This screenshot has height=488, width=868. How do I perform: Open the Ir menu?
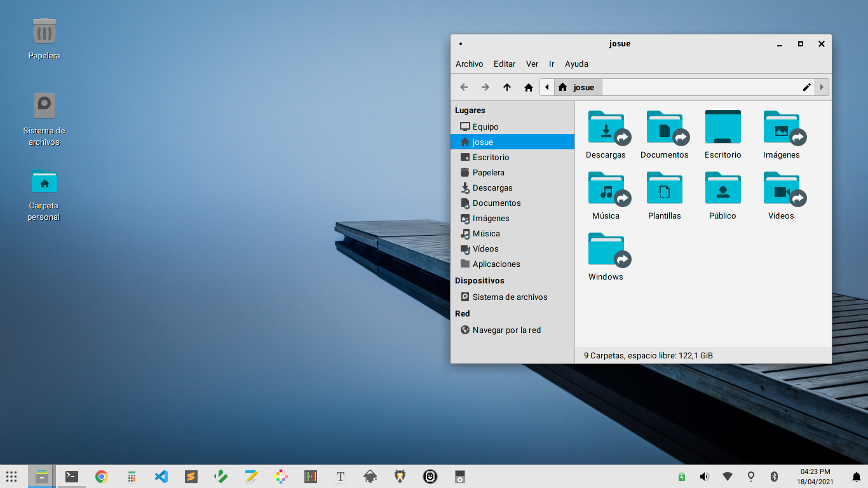[552, 64]
